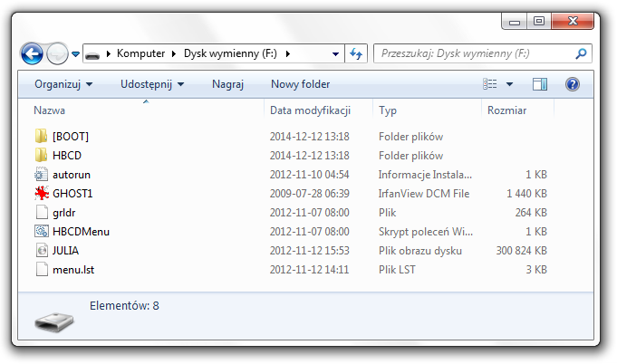Image resolution: width=617 pixels, height=364 pixels.
Task: Open Help with the question mark icon
Action: tap(573, 84)
